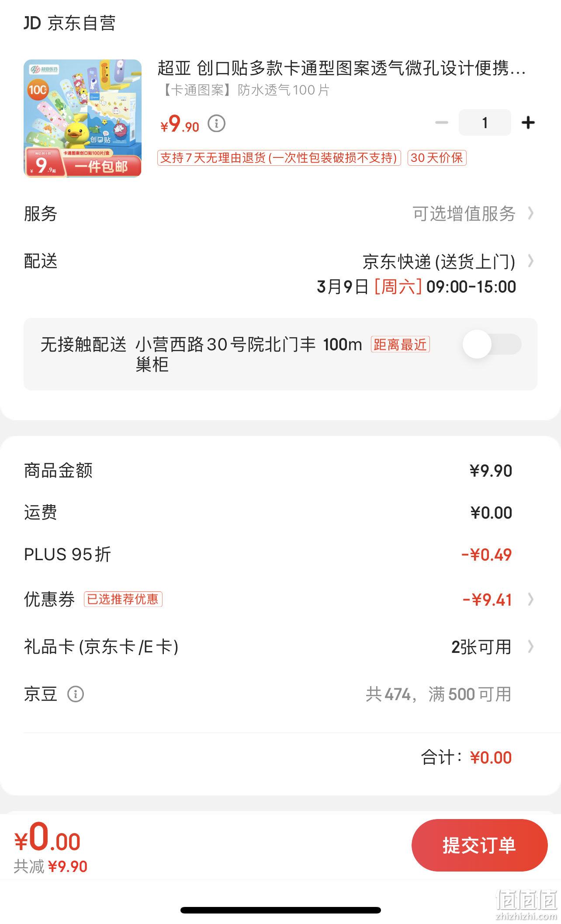Expand the 优惠券 coupon selection row
The image size is (561, 924).
[280, 599]
